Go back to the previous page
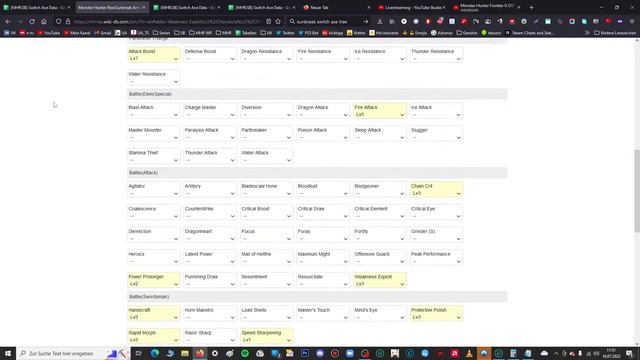 tap(8, 21)
